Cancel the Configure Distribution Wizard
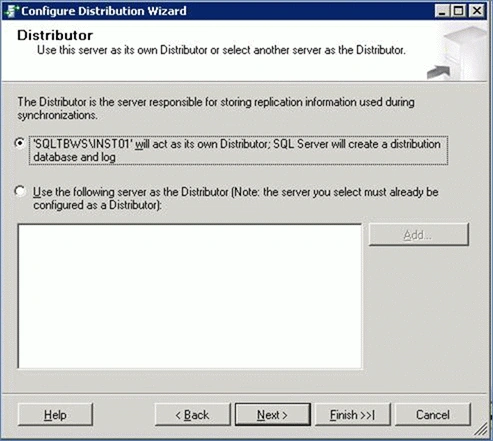 [x=433, y=415]
